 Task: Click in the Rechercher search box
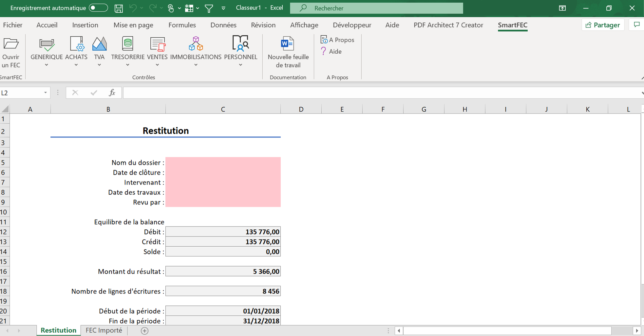pos(377,8)
